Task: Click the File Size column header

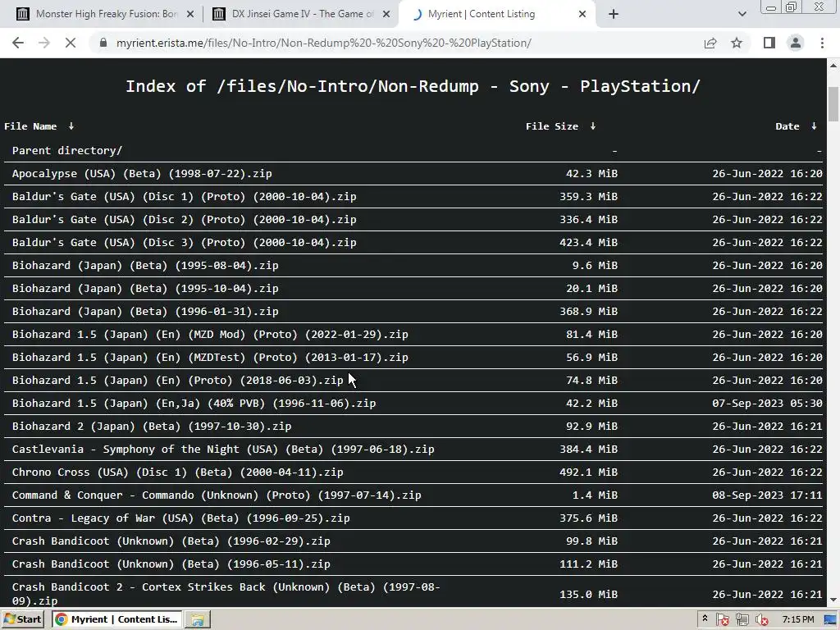Action: tap(552, 126)
